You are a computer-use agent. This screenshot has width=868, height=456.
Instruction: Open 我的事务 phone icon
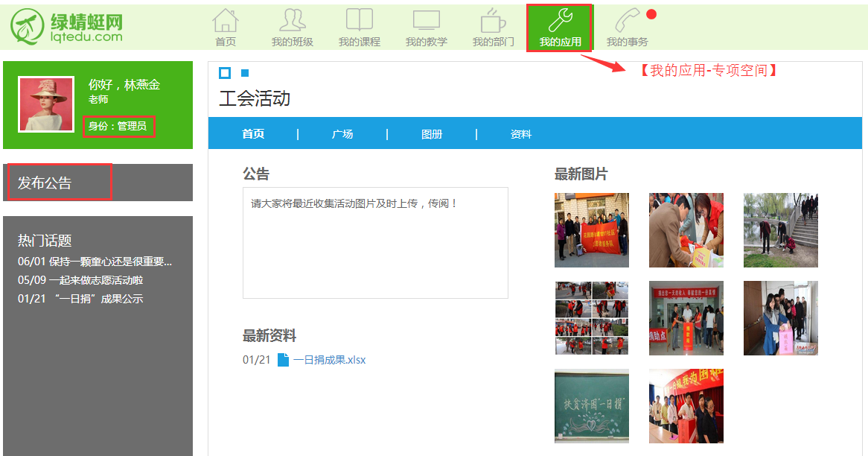point(627,21)
